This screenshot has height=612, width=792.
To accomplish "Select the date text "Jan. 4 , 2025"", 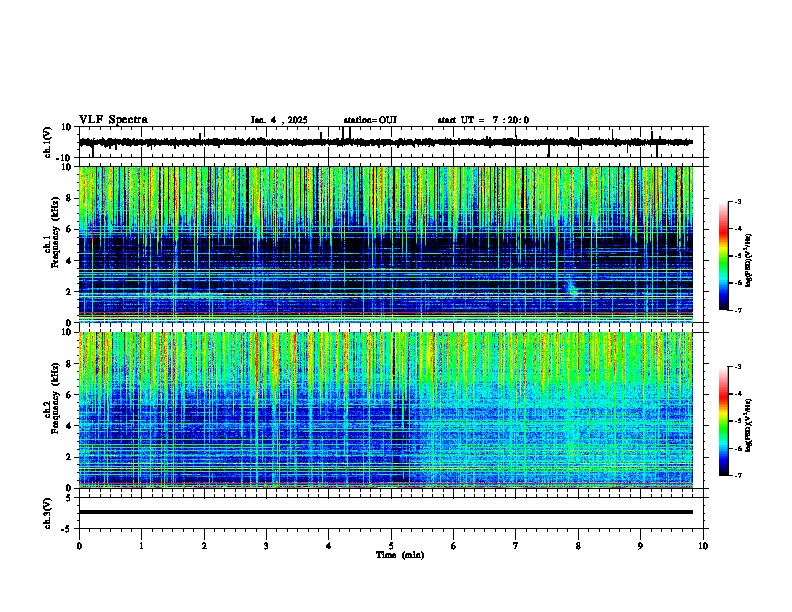I will [279, 120].
